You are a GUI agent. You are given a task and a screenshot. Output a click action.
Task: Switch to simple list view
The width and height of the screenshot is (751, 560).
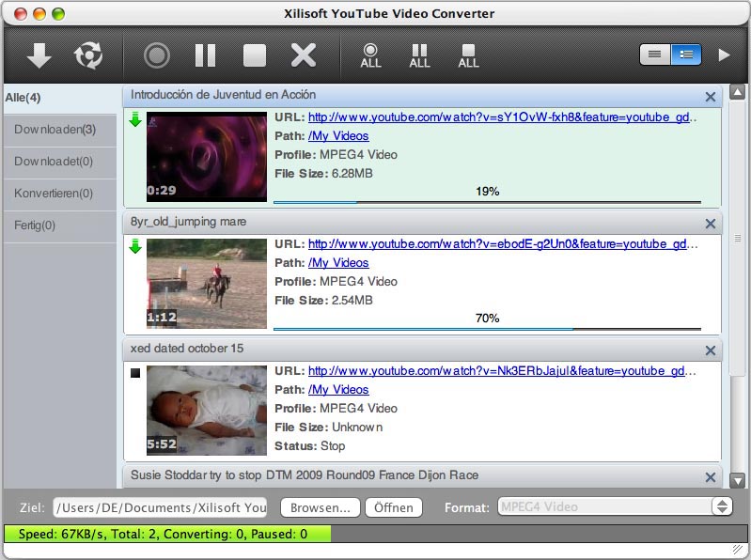655,54
